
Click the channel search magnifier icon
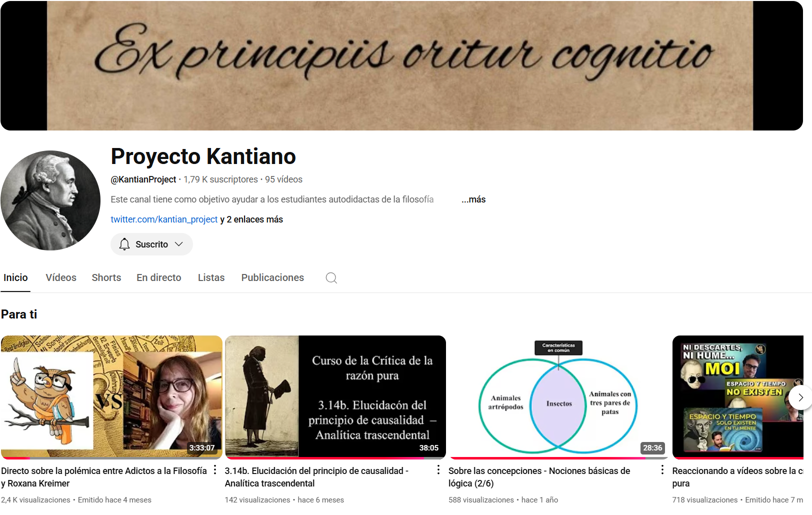331,278
